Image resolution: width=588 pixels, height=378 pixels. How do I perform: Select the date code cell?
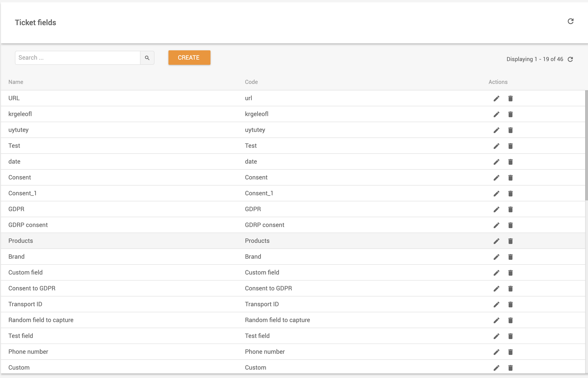coord(251,162)
